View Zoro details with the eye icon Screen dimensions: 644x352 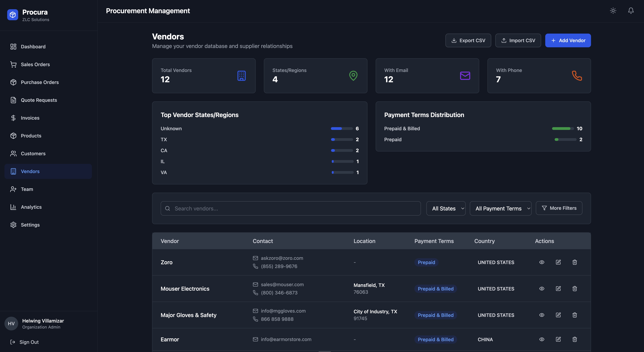click(x=541, y=262)
